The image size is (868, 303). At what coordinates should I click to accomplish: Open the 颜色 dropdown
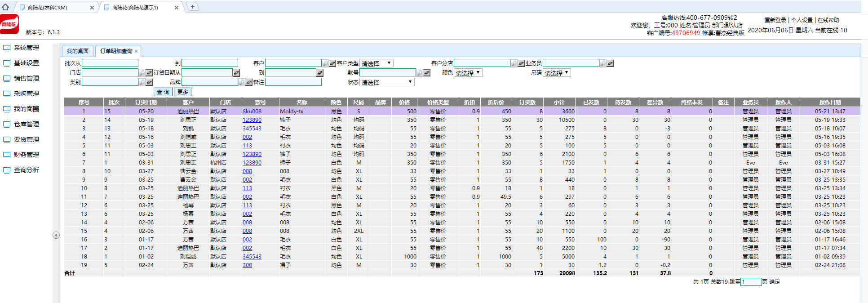(x=468, y=73)
